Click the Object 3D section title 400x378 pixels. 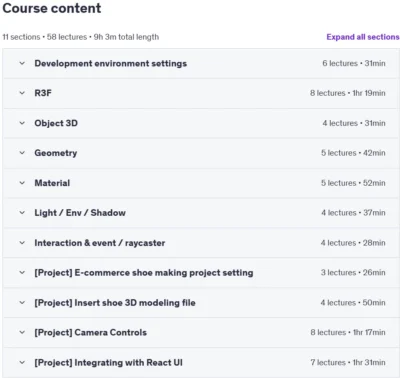pos(56,123)
